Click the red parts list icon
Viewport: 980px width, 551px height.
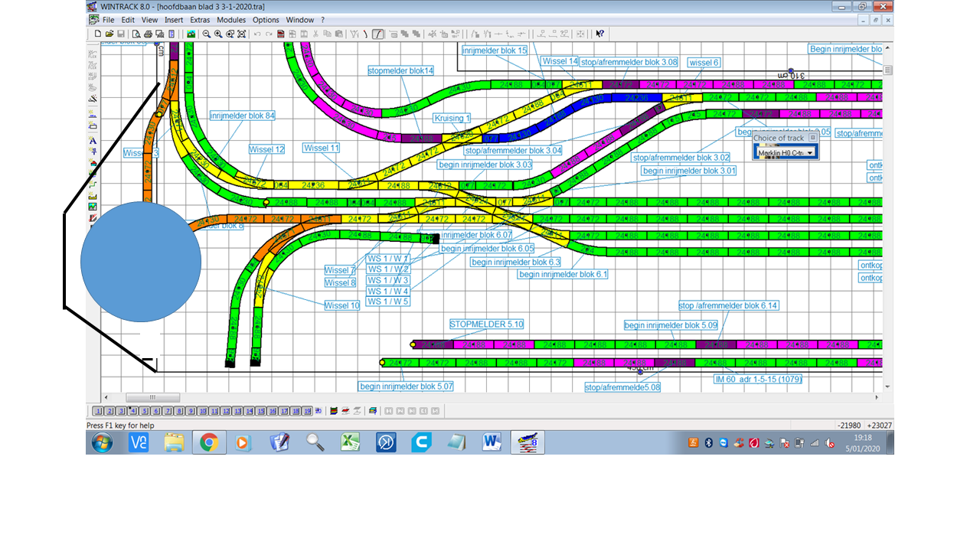tap(281, 34)
